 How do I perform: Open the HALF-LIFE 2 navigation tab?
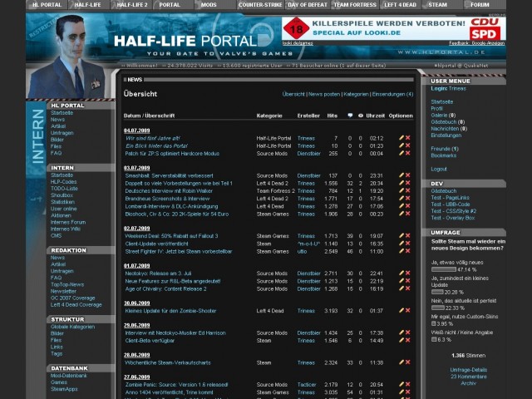(131, 5)
